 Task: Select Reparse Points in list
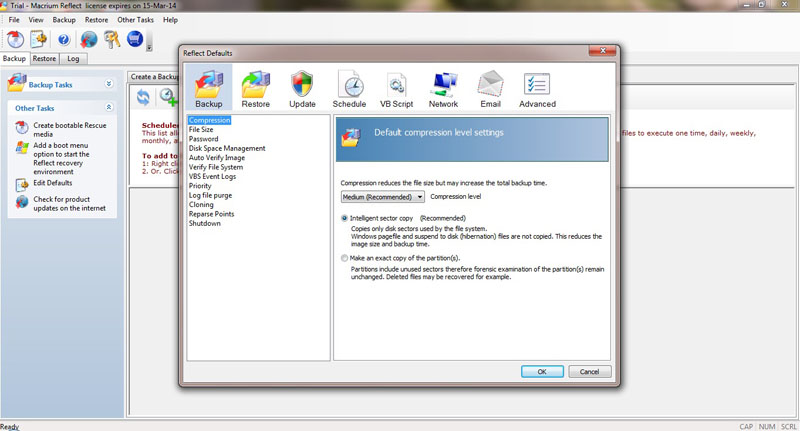(211, 214)
